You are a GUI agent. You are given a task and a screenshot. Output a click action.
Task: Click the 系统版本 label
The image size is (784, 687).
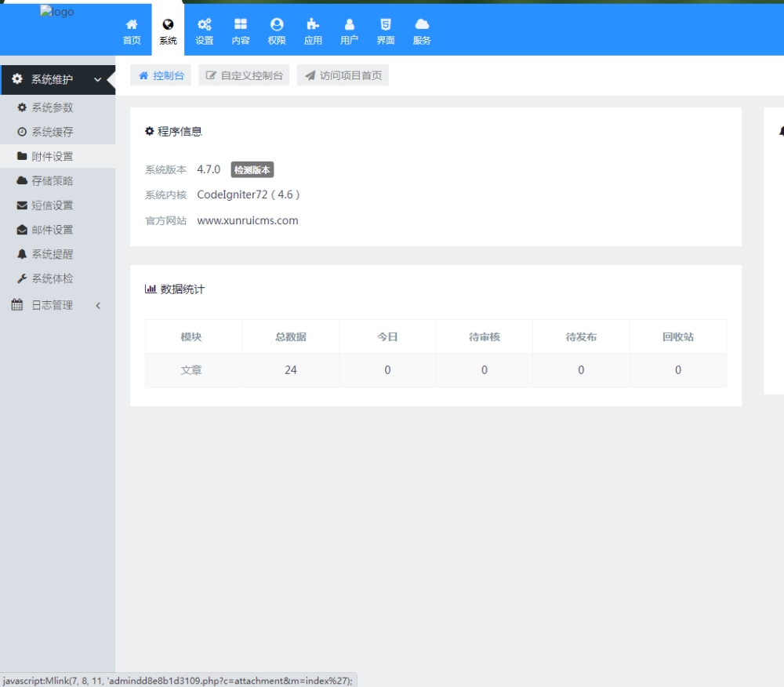pos(165,170)
